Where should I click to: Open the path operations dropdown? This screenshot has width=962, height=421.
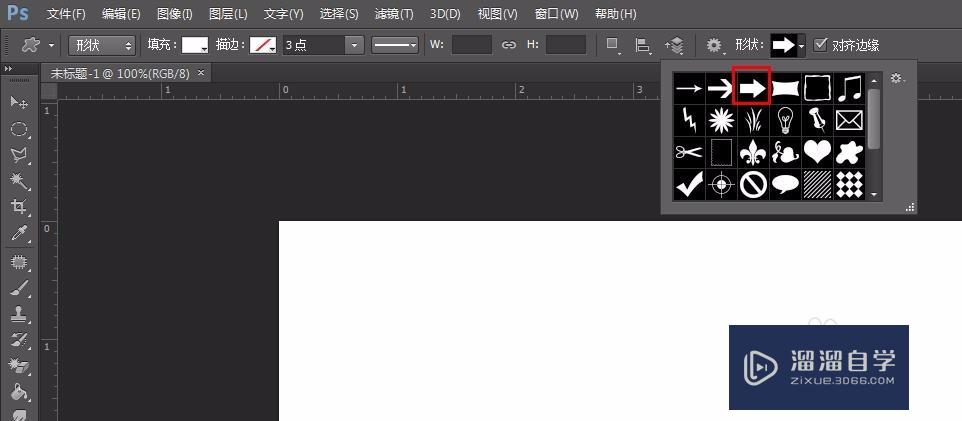pos(613,45)
